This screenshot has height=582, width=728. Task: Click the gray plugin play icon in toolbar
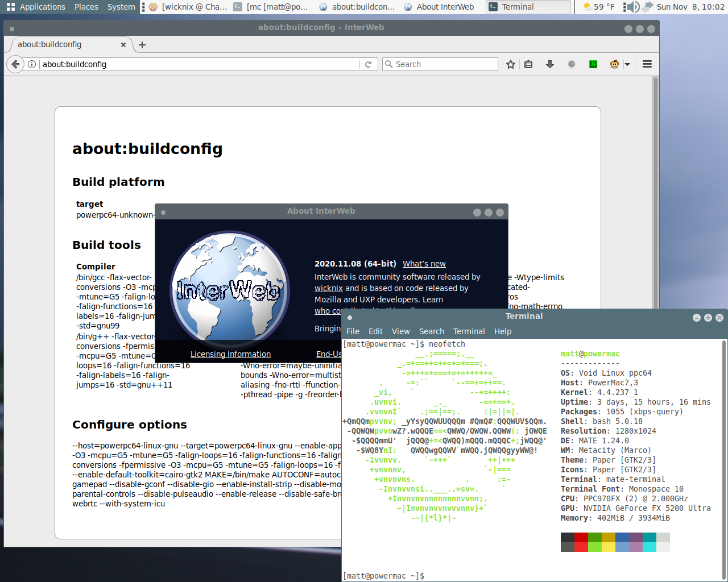572,64
